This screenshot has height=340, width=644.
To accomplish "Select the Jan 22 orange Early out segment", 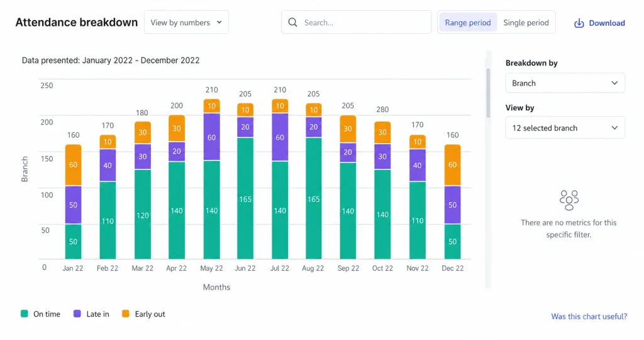I will [73, 165].
